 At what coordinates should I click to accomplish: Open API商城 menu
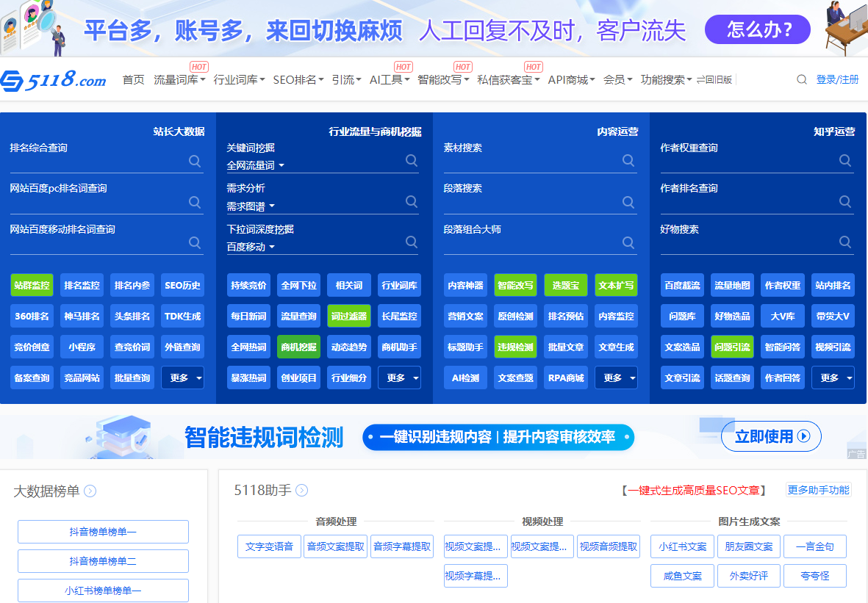(x=571, y=79)
